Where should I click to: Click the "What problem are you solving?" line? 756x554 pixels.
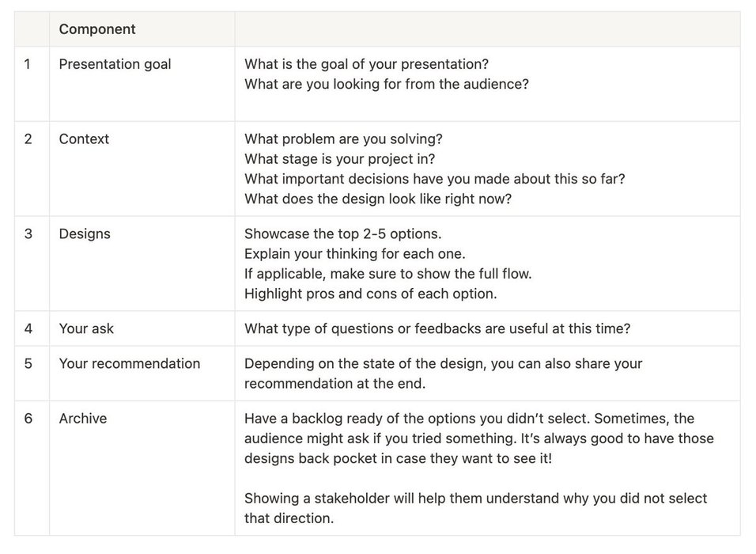click(342, 138)
